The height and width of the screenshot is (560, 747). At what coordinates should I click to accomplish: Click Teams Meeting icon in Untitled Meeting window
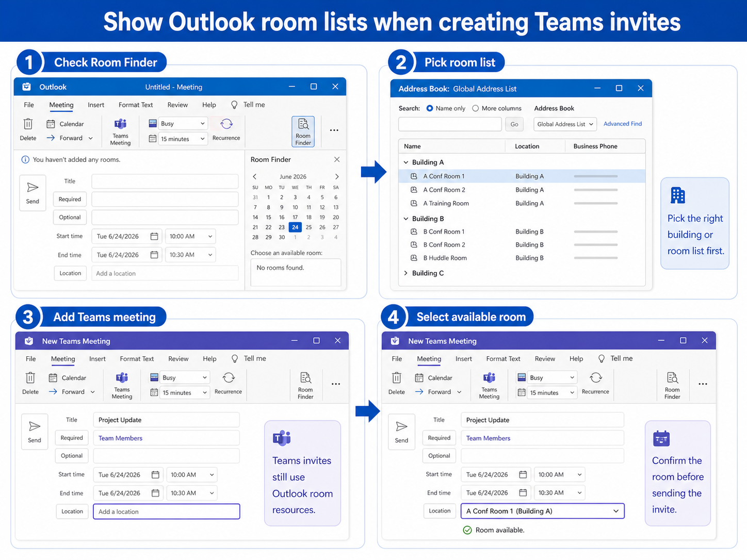click(120, 124)
